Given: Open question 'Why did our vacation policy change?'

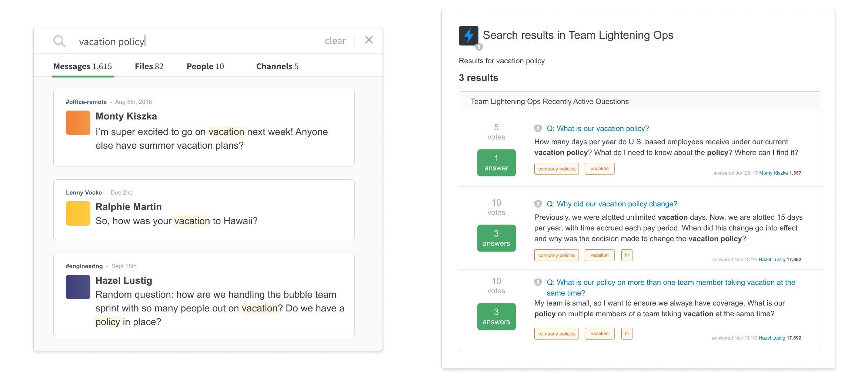Looking at the screenshot, I should (612, 204).
